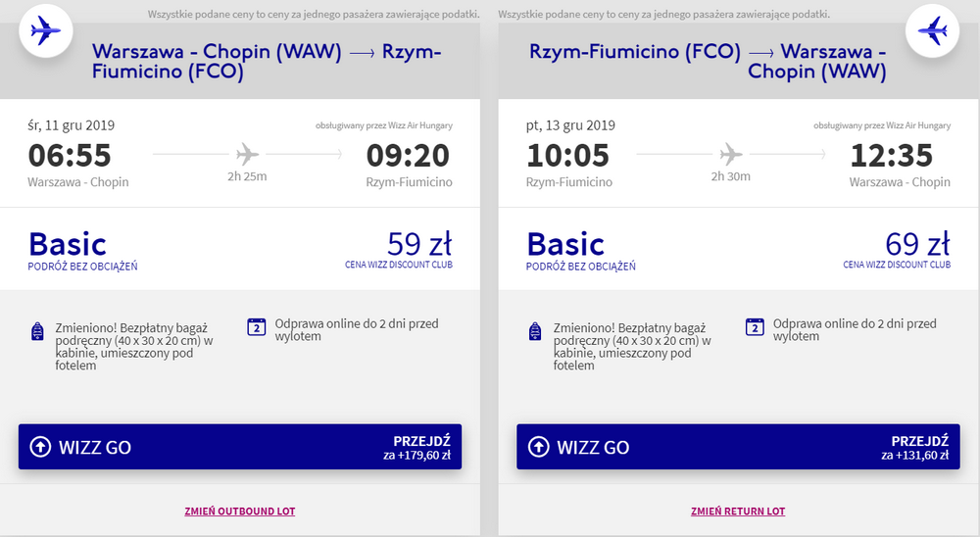Upgrade outbound flight to WIZZ GO for +179,60 zł

(240, 447)
